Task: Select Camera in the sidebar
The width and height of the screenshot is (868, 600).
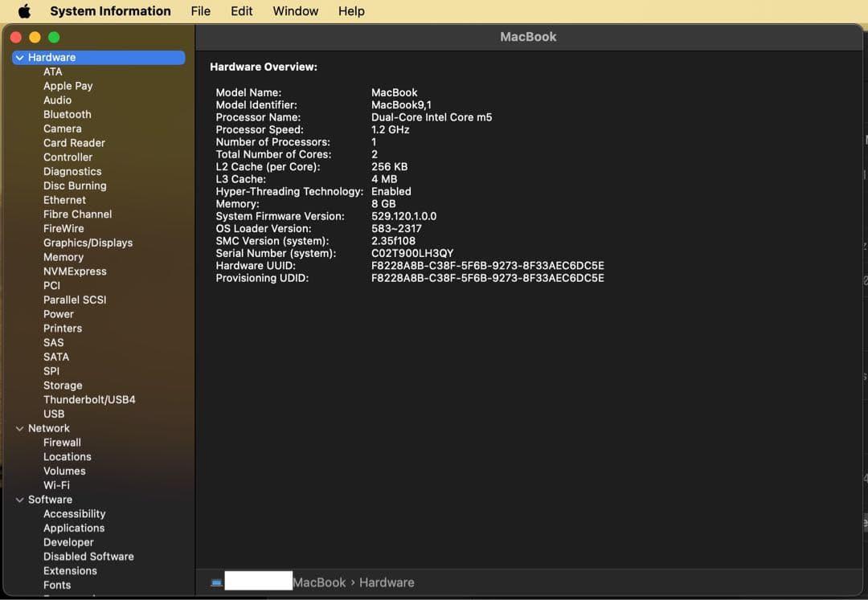Action: tap(63, 129)
